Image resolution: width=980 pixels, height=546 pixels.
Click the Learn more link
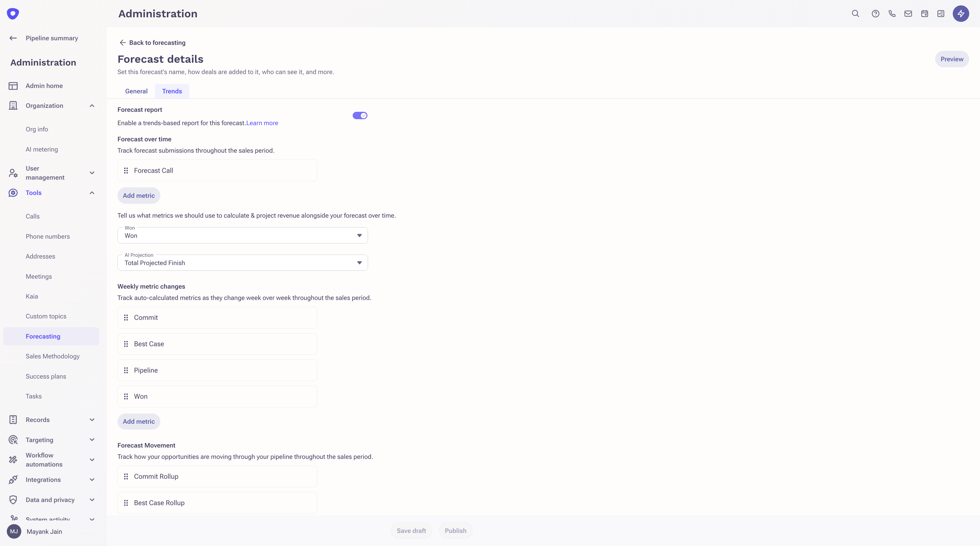[262, 123]
